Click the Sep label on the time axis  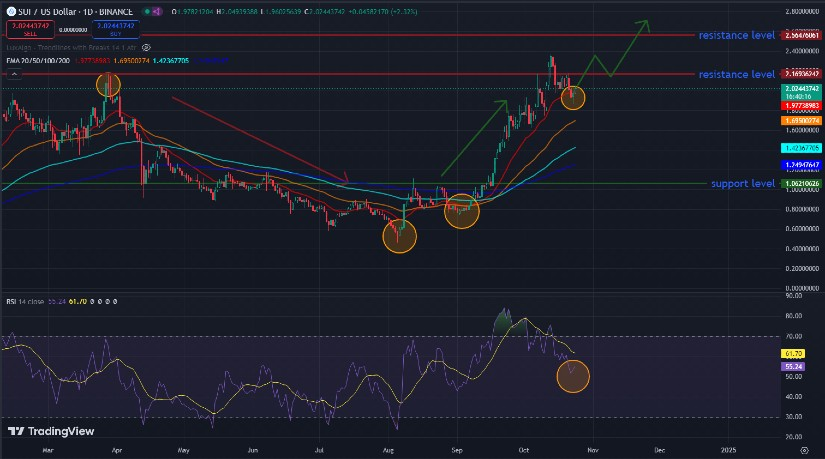click(x=457, y=451)
